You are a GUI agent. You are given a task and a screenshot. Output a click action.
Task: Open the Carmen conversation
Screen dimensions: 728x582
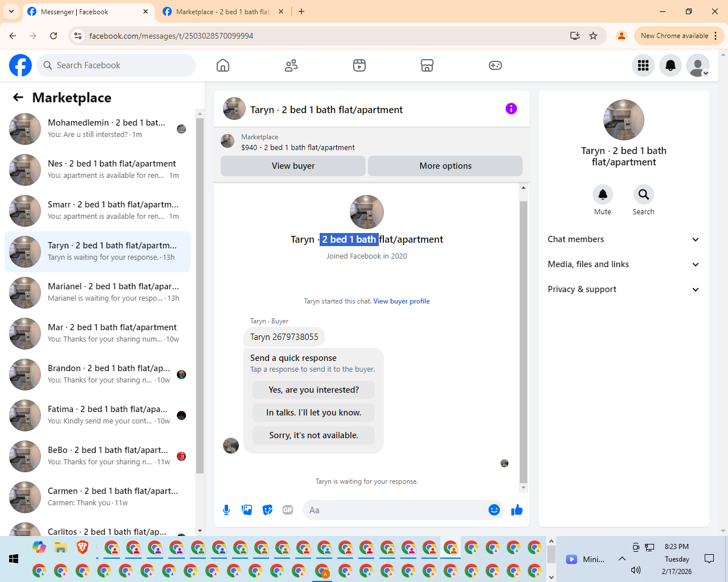pos(97,497)
